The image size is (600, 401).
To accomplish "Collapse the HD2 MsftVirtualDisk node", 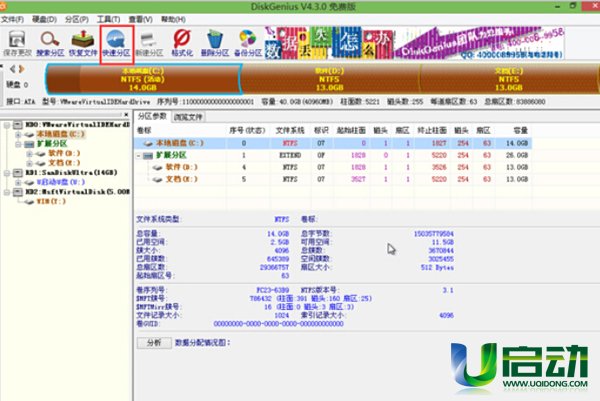I will tap(7, 192).
